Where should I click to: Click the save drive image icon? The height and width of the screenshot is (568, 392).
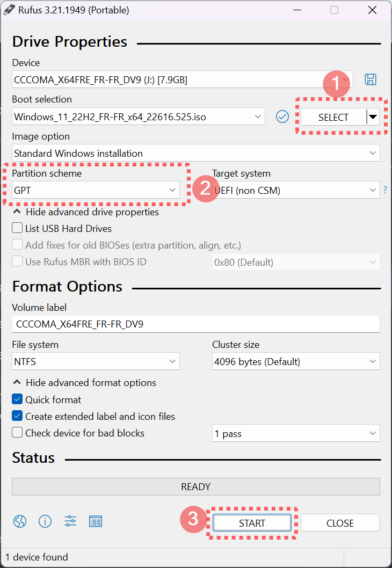pyautogui.click(x=371, y=79)
